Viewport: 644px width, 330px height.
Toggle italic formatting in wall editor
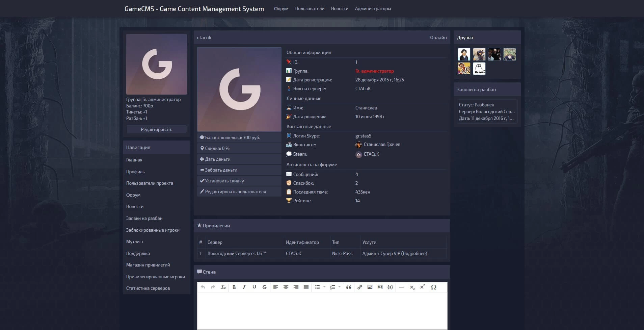click(244, 287)
